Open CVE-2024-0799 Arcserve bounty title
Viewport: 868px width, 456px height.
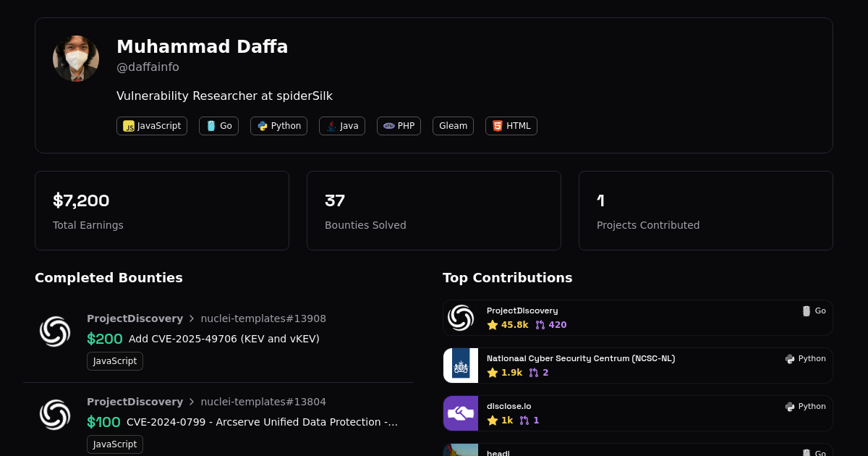click(262, 422)
